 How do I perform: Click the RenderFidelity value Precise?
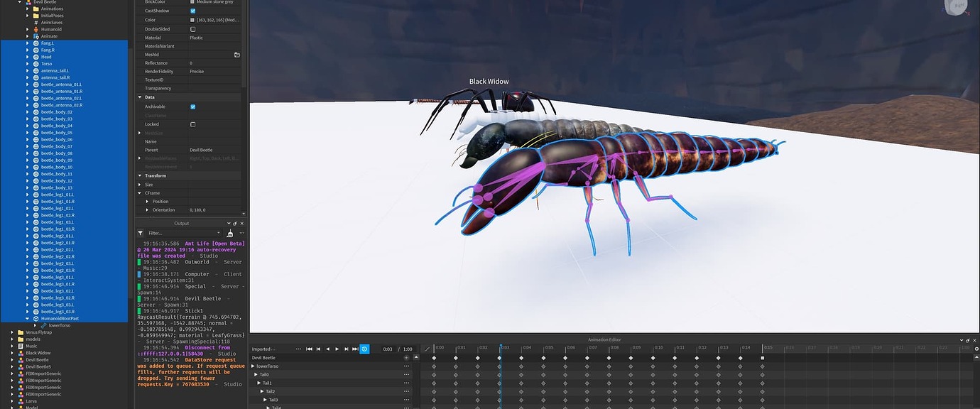tap(197, 71)
